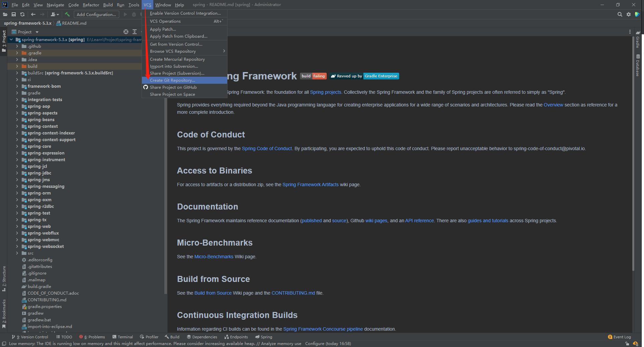
Task: Open the Micro-Benchmarks link
Action: click(x=214, y=257)
